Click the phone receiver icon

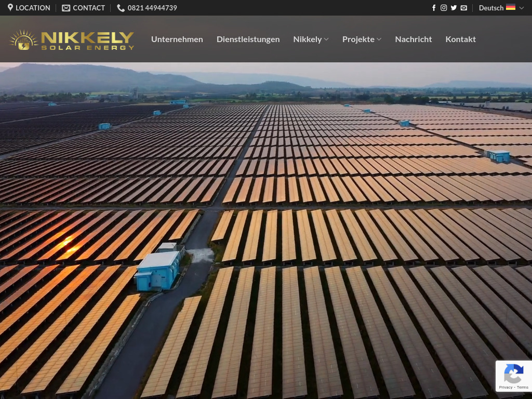pos(121,8)
